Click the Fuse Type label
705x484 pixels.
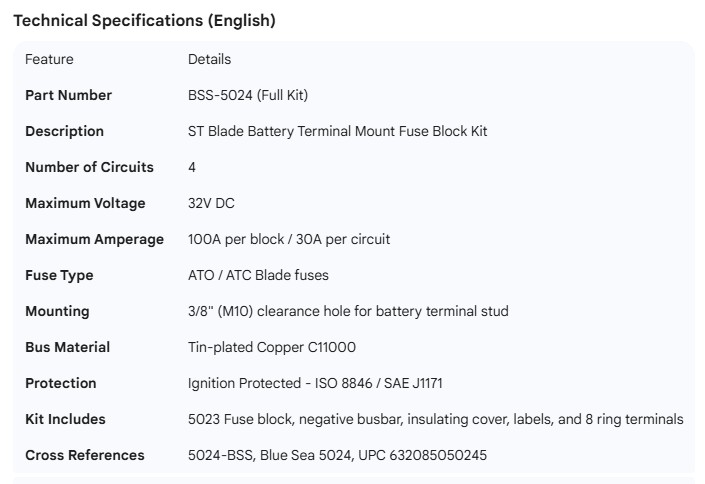[x=59, y=275]
